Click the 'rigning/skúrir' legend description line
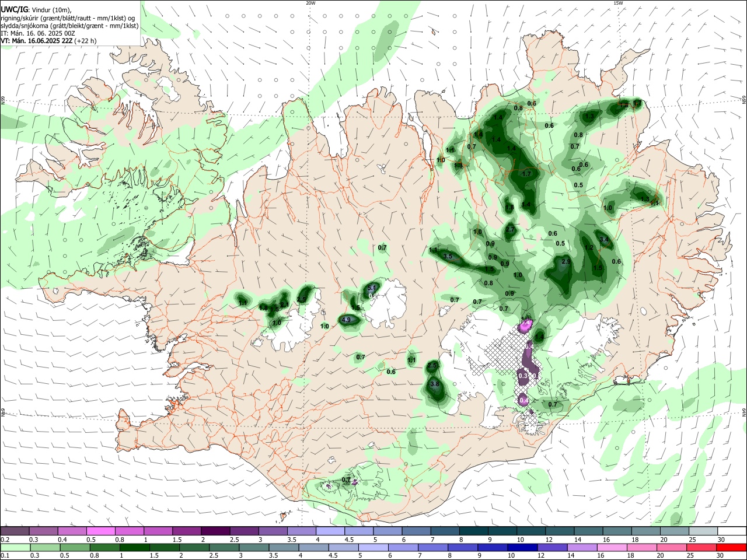The height and width of the screenshot is (560, 747). click(x=68, y=18)
